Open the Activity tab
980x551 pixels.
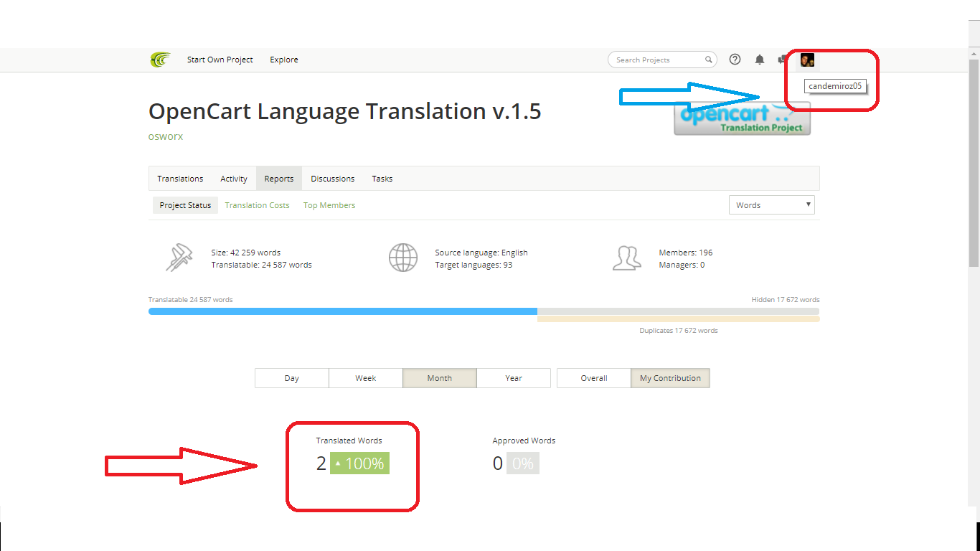coord(234,179)
